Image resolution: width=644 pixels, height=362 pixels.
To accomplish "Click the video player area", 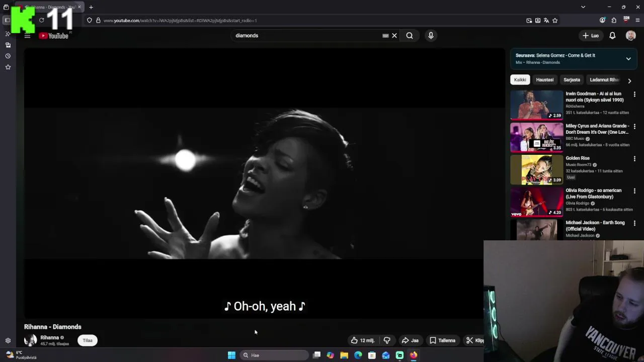I will pos(264,184).
